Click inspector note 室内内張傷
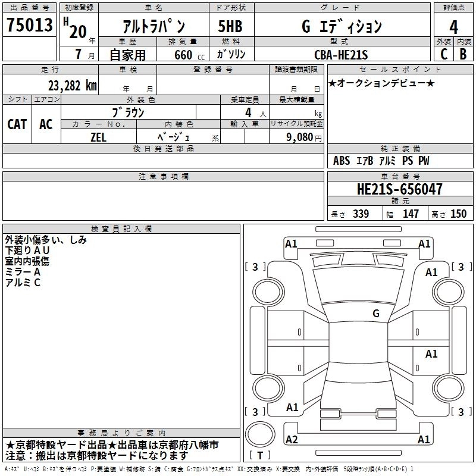476x476 pixels. 27,261
